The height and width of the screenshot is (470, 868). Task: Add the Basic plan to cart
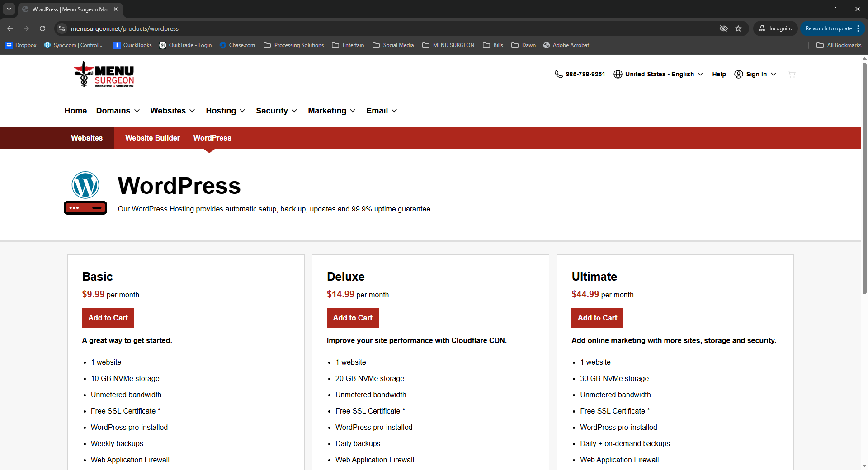[x=108, y=318]
